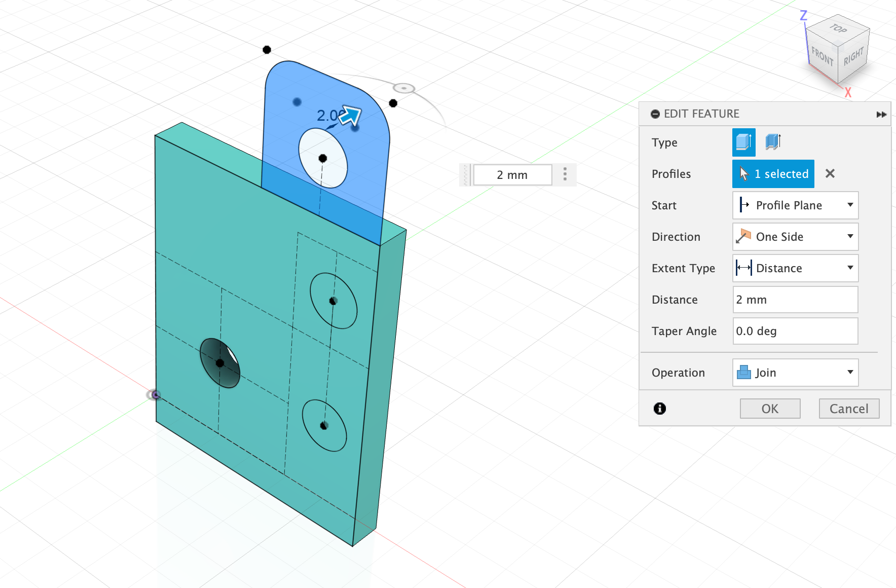Viewport: 896px width, 588px height.
Task: Click the Z axis label on ViewCube
Action: click(x=803, y=15)
